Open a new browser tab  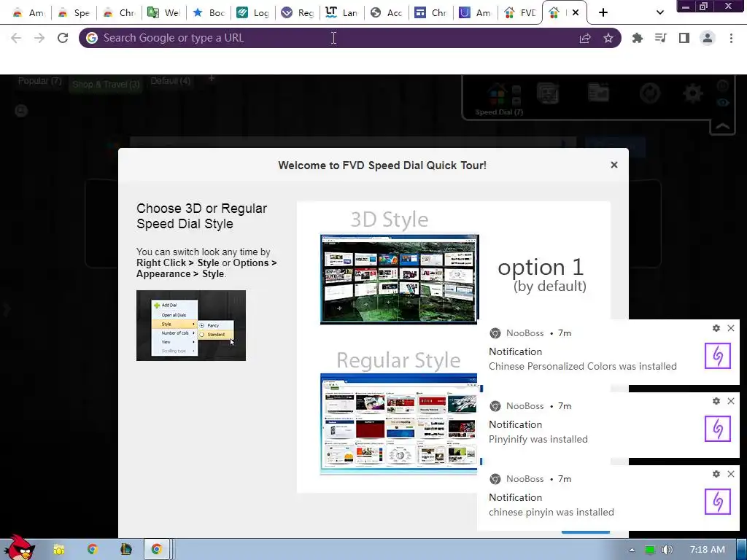[603, 13]
